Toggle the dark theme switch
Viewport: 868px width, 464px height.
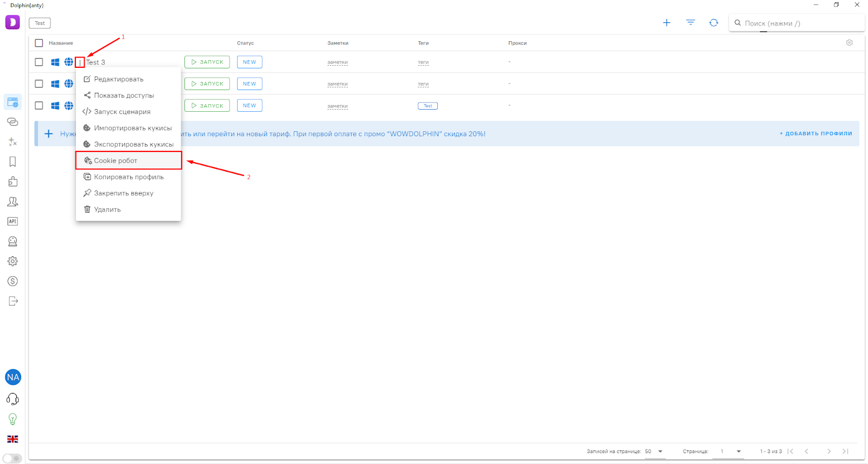(x=12, y=459)
